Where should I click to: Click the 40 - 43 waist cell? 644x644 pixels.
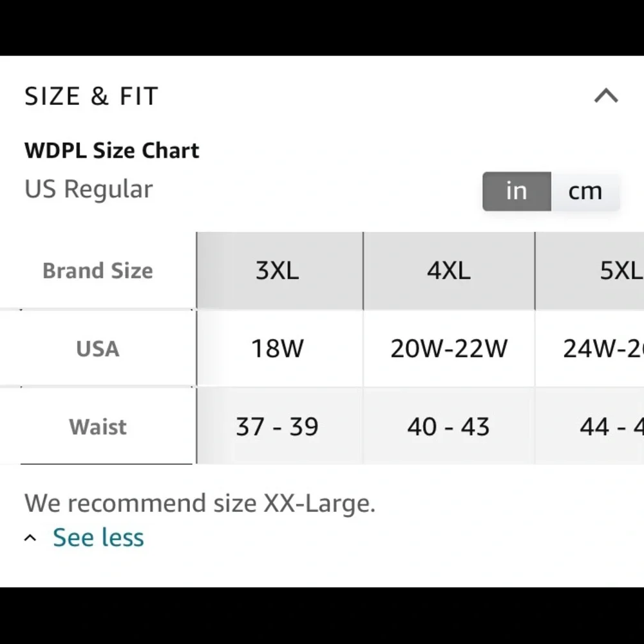pyautogui.click(x=449, y=426)
